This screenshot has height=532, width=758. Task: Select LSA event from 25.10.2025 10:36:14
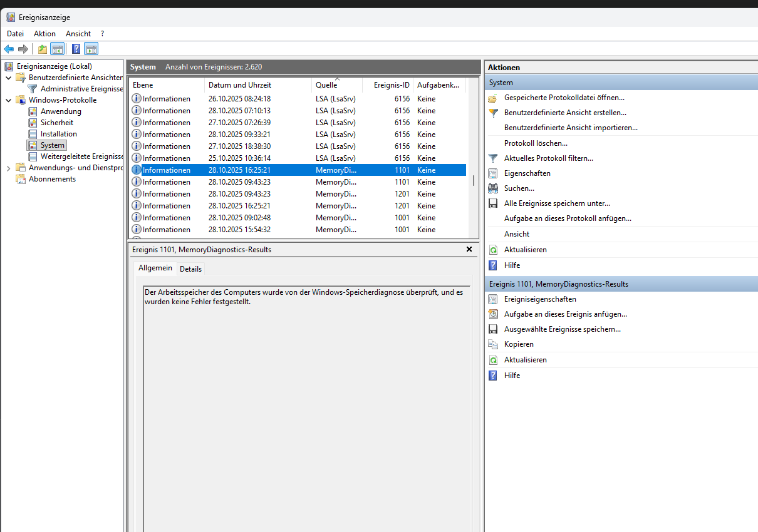[298, 158]
